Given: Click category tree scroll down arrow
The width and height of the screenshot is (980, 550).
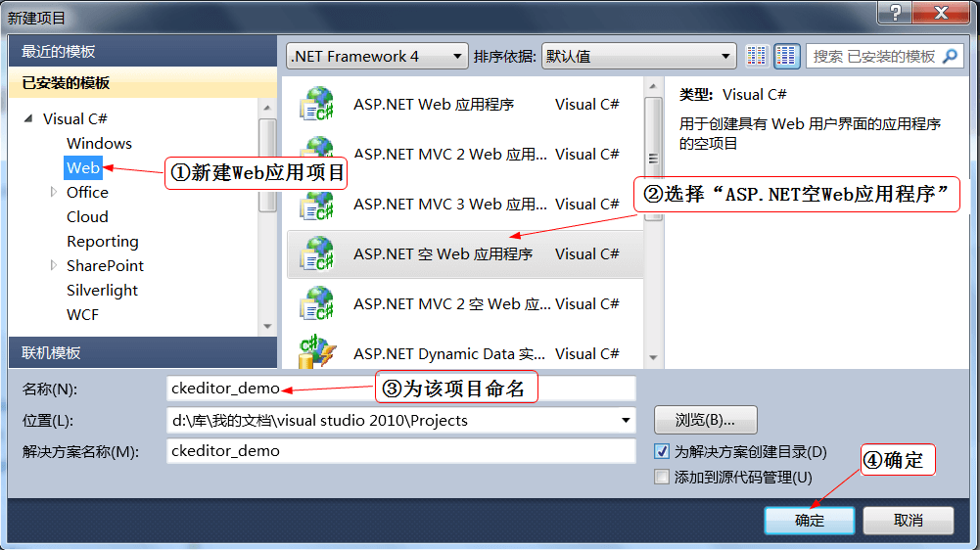Looking at the screenshot, I should tap(267, 326).
